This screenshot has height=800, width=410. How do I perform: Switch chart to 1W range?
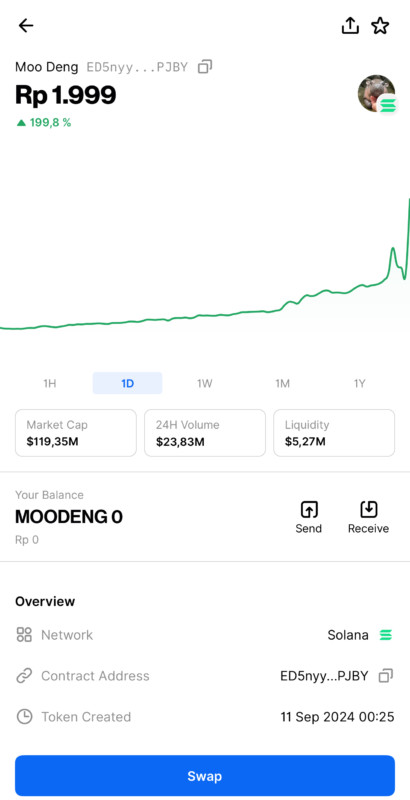pos(204,384)
